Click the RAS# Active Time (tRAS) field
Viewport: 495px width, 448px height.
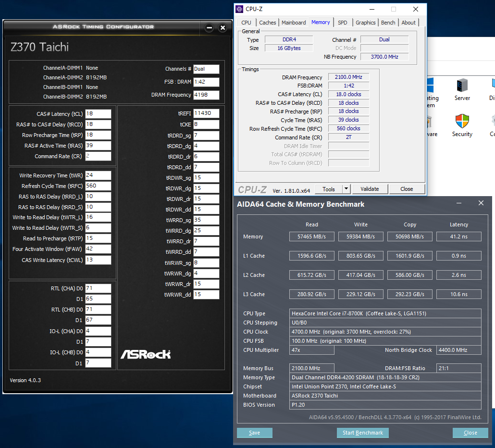pos(98,146)
